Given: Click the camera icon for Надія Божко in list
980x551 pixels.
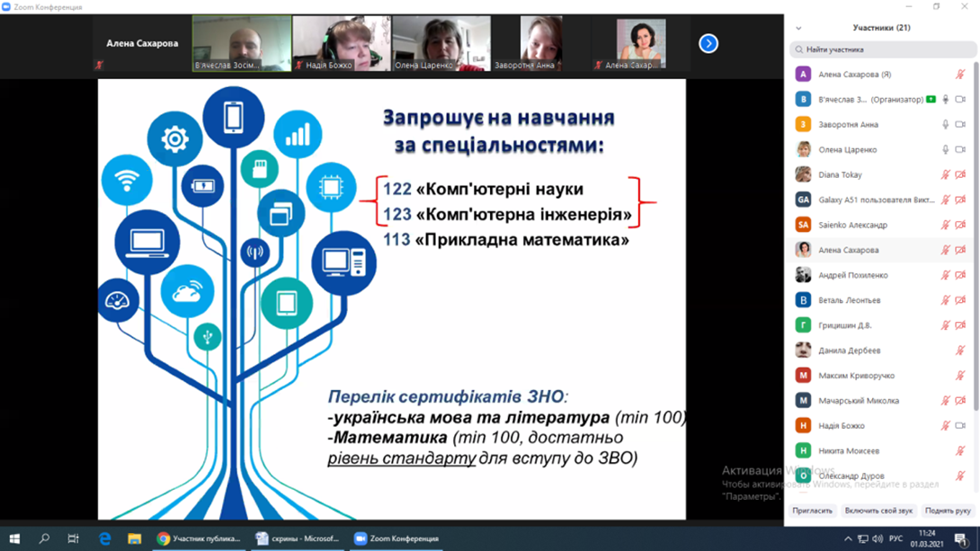Looking at the screenshot, I should [x=960, y=426].
